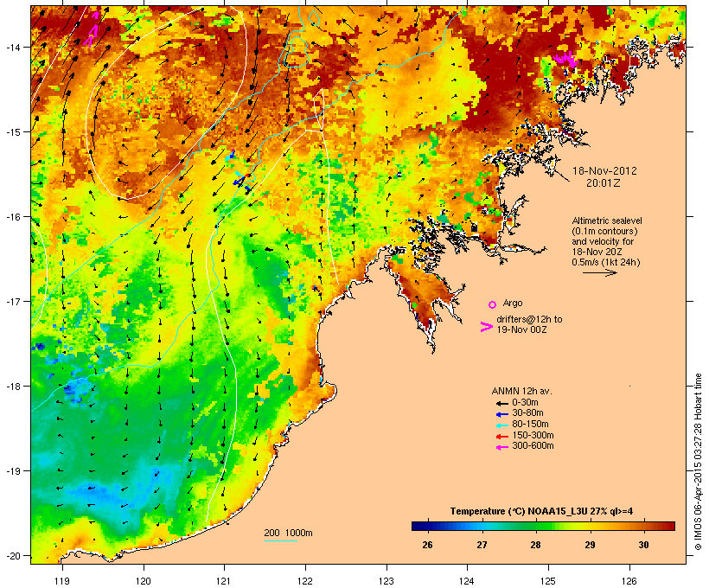Screen dimensions: 709x588
Task: Click the Temperature NOAA15_L3U title
Action: tap(542, 512)
